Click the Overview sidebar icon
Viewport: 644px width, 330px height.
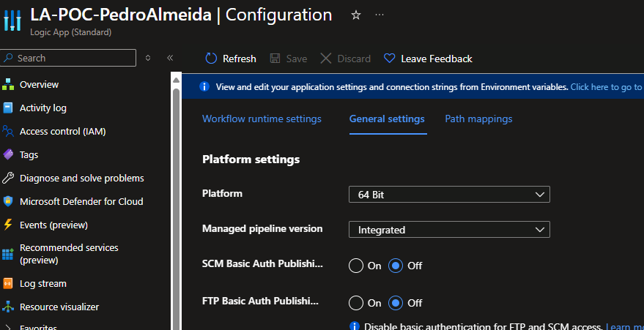[x=8, y=84]
